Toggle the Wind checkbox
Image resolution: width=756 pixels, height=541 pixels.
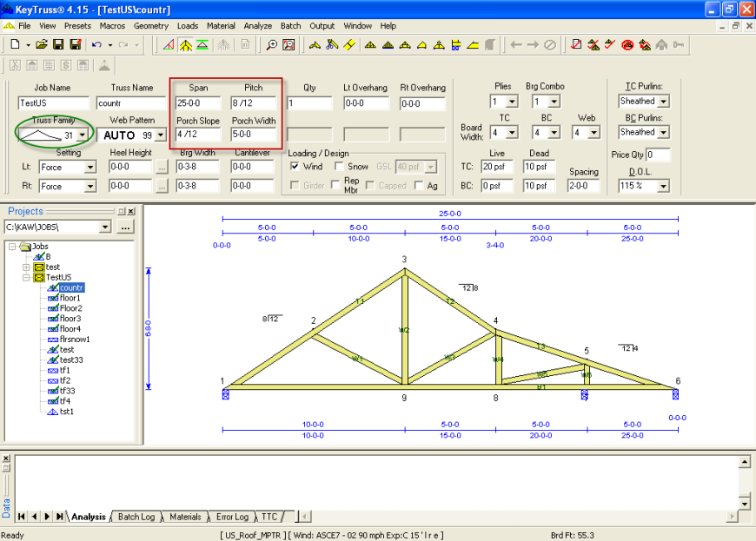(x=295, y=166)
